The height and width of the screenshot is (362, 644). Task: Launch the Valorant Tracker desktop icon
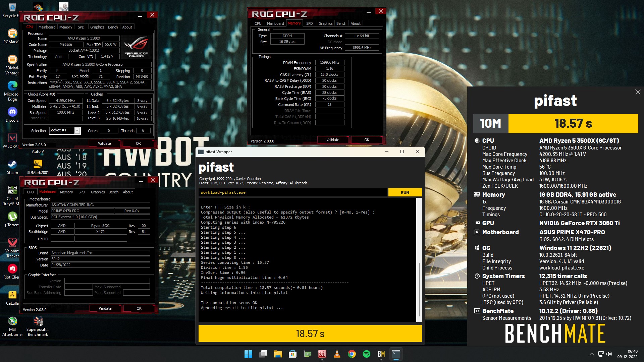[x=12, y=248]
